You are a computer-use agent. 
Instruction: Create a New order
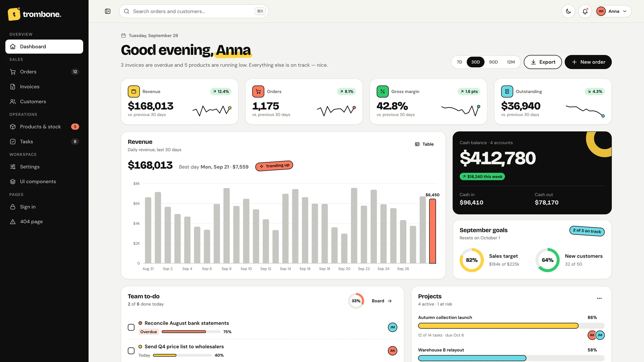(588, 62)
